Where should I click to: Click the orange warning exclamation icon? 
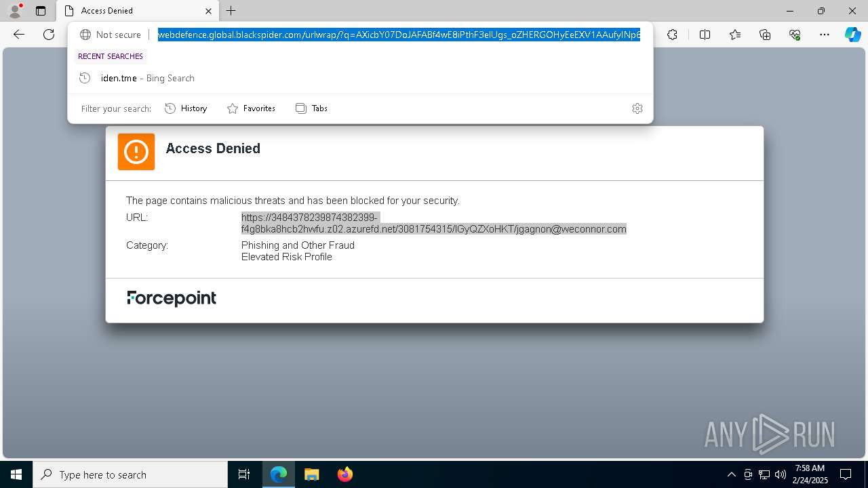coord(136,151)
